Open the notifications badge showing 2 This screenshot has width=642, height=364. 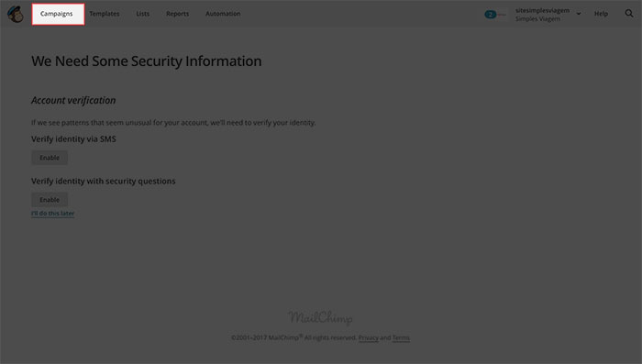coord(490,15)
